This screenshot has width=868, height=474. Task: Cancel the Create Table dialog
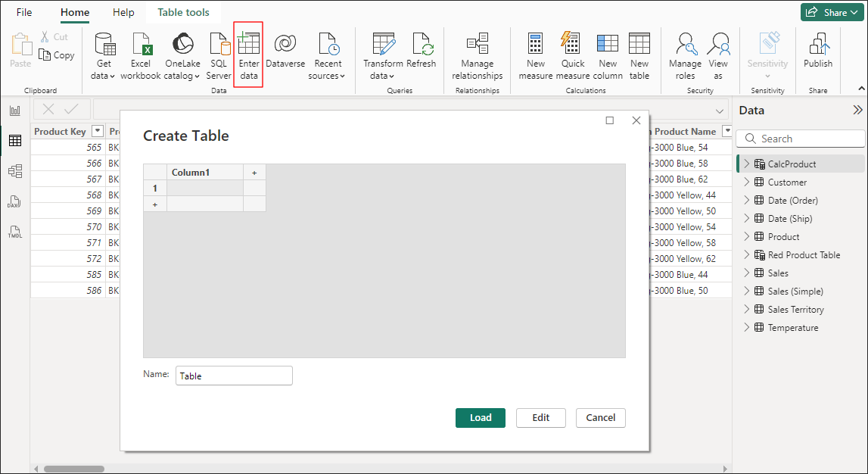pyautogui.click(x=601, y=417)
